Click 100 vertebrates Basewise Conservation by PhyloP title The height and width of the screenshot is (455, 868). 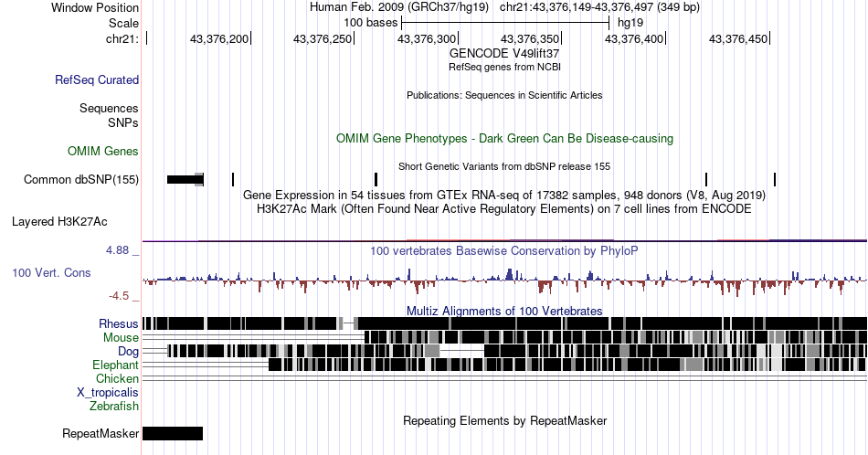(504, 250)
